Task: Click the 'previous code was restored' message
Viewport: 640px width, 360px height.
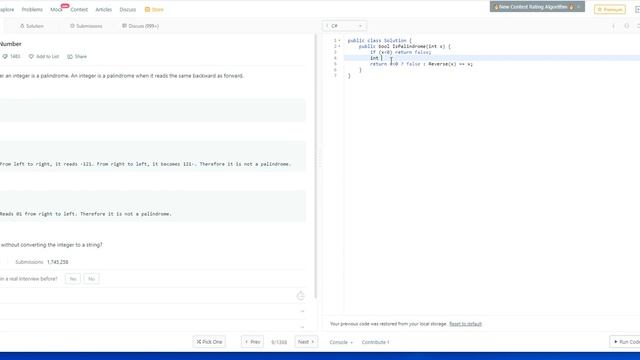Action: pyautogui.click(x=388, y=324)
